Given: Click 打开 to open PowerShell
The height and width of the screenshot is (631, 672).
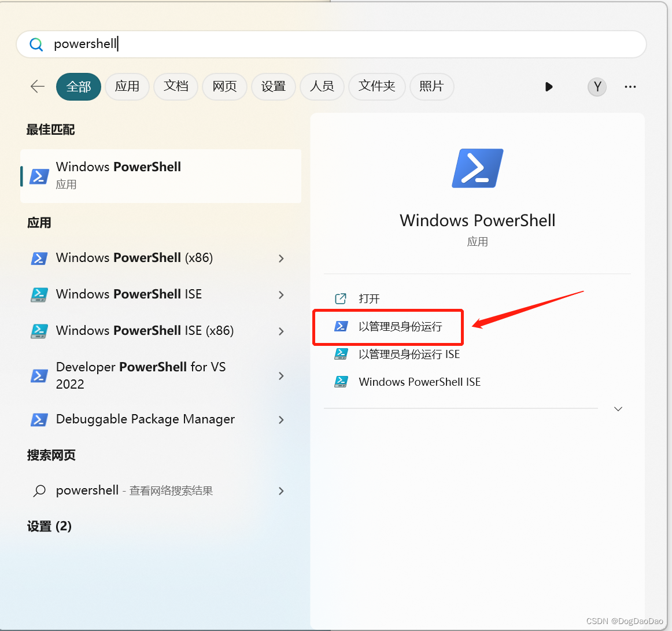Looking at the screenshot, I should point(369,299).
